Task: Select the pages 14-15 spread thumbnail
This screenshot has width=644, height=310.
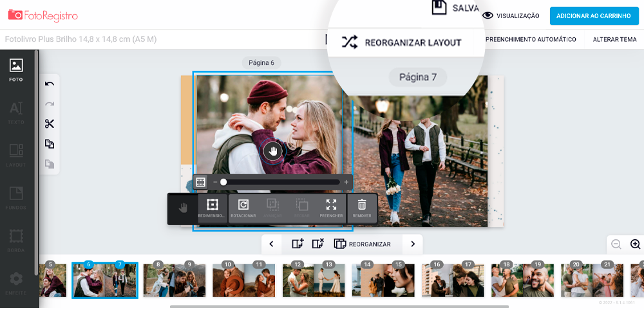Action: (383, 280)
